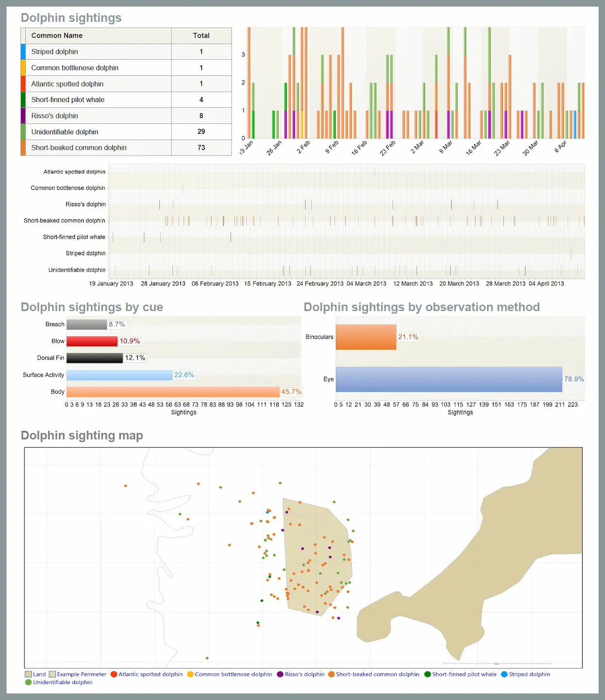Viewport: 605px width, 700px height.
Task: Click the purple swatch beside Risso's dolphin table row
Action: [x=23, y=116]
